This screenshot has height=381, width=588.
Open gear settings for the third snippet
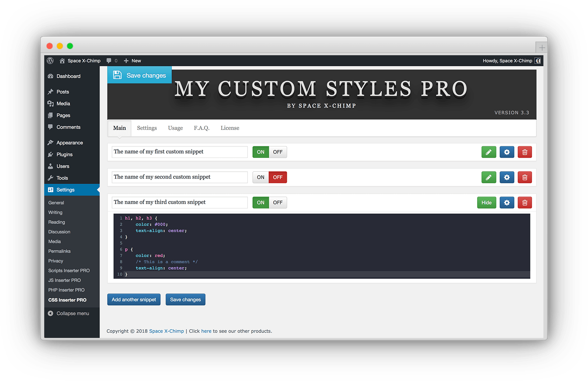pyautogui.click(x=507, y=202)
